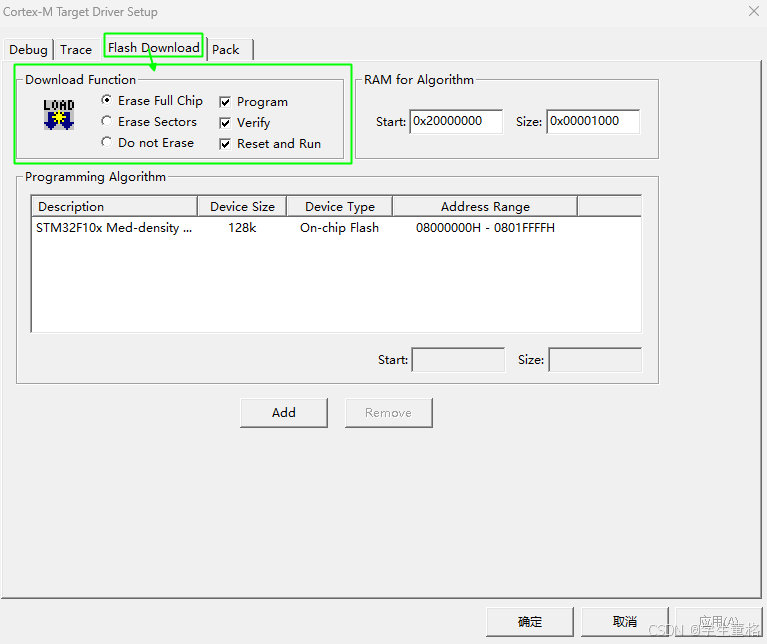This screenshot has height=644, width=767.
Task: Switch to the Debug tab
Action: [x=28, y=49]
